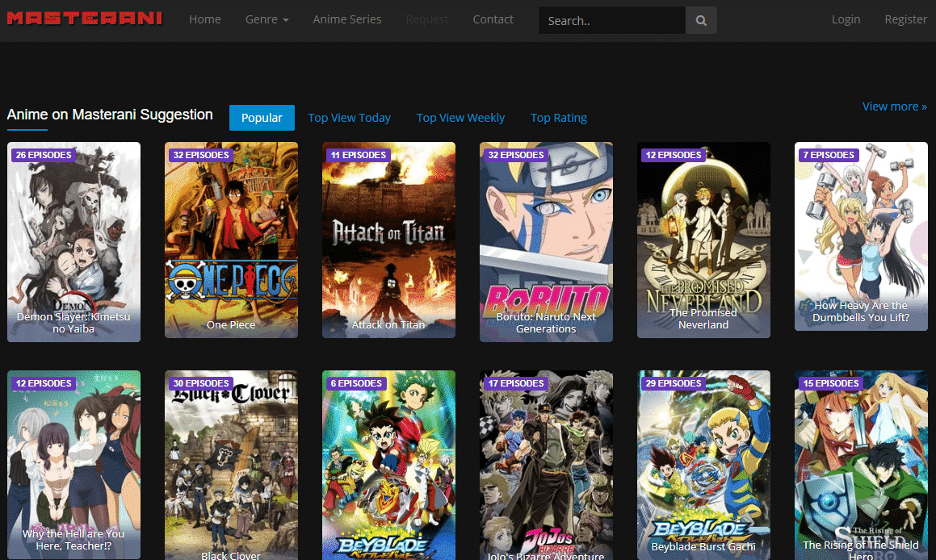936x560 pixels.
Task: Click the 26 Episodes badge on Demon Slayer
Action: coord(44,155)
